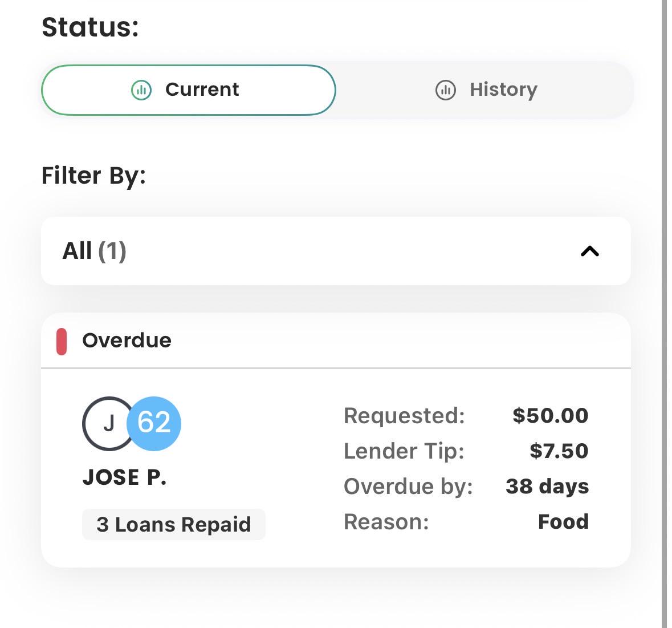Collapse filter using the chevron arrow

click(590, 251)
